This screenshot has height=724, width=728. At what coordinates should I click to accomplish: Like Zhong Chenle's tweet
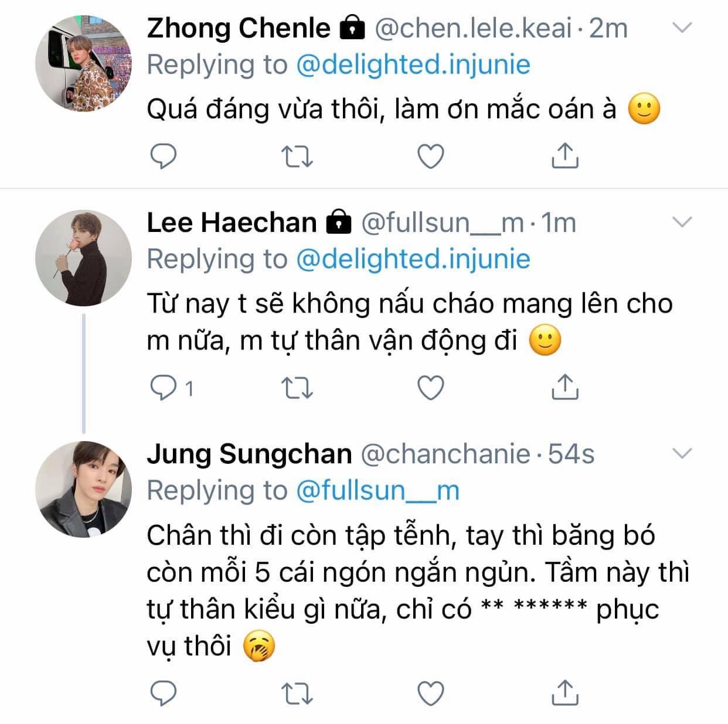[x=431, y=156]
